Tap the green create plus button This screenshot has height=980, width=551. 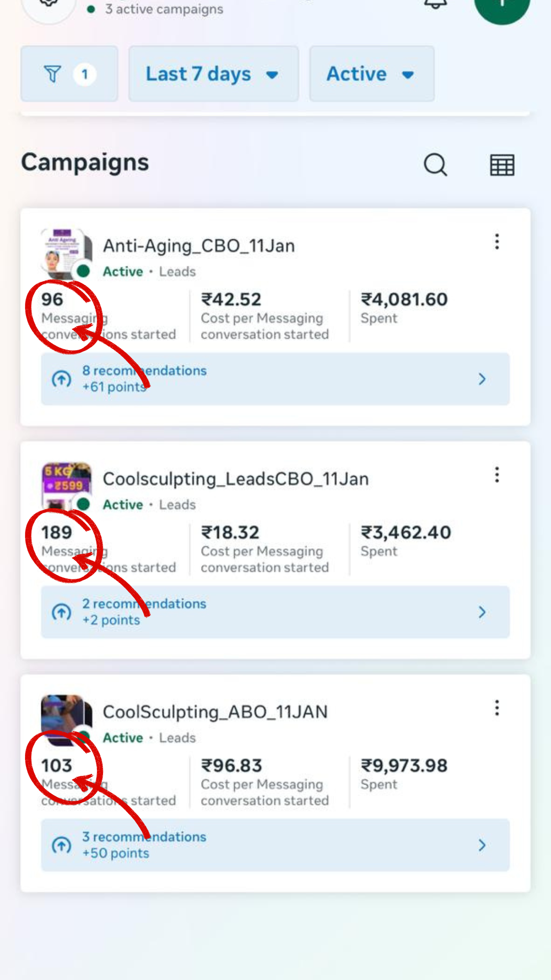coord(502,5)
